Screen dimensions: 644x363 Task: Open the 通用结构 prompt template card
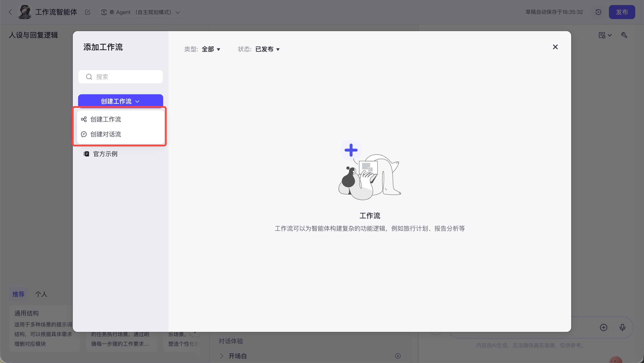[x=45, y=328]
